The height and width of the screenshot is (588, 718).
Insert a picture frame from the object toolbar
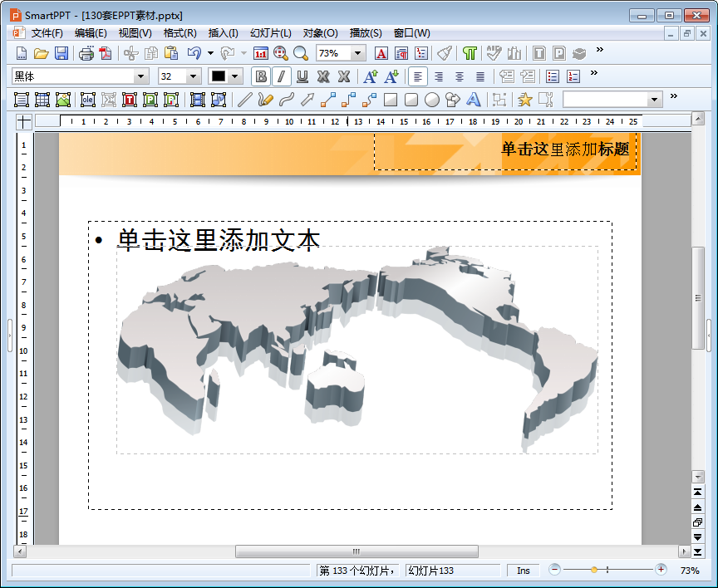(x=63, y=100)
